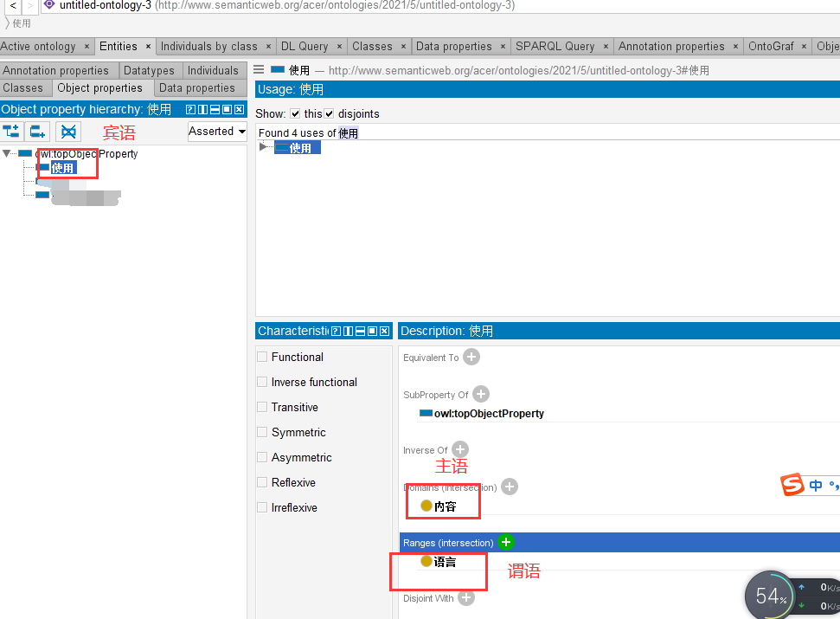
Task: Uncheck Show disjoints option
Action: tap(329, 113)
